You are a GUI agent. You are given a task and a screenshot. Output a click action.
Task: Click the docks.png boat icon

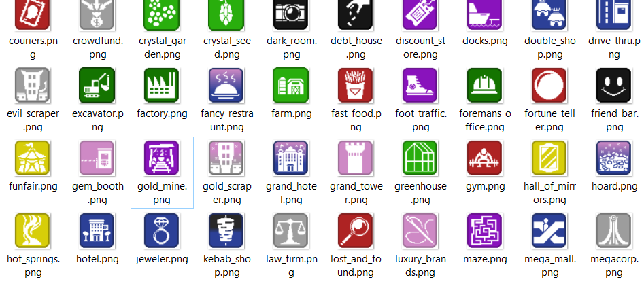click(485, 14)
